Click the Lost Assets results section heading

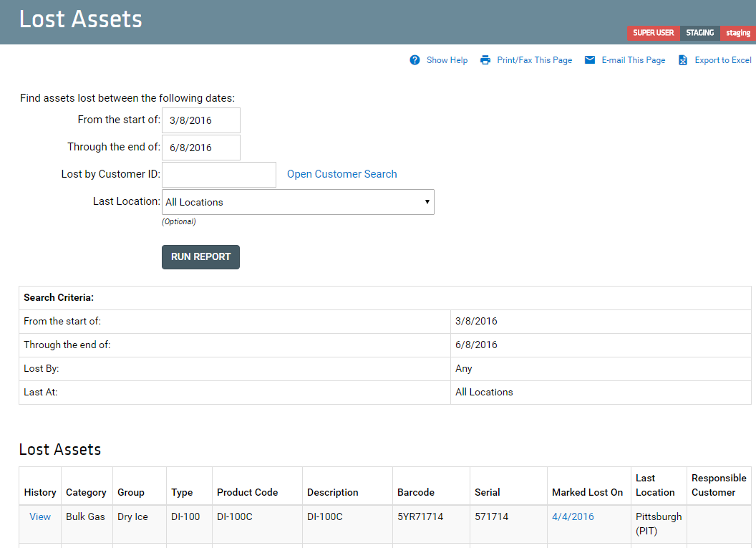pyautogui.click(x=60, y=450)
